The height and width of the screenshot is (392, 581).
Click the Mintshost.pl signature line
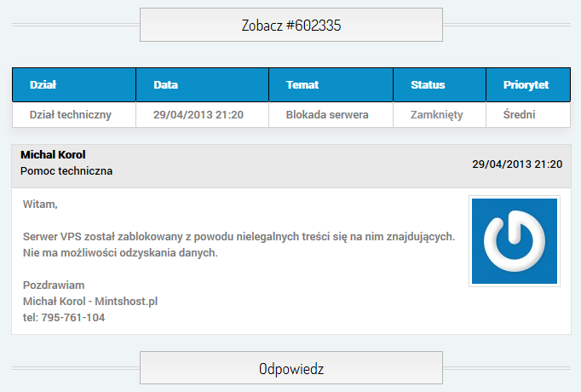click(90, 301)
